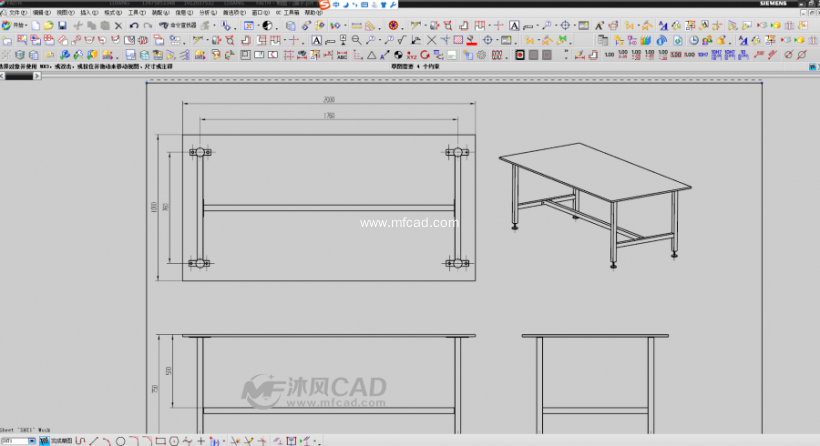Click the 1760 dimension text in drawing

click(x=329, y=116)
